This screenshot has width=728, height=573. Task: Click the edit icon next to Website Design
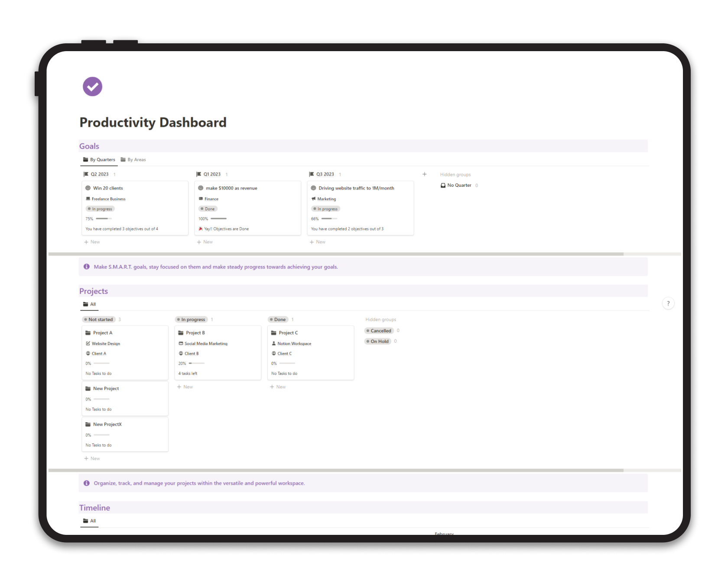pos(88,343)
